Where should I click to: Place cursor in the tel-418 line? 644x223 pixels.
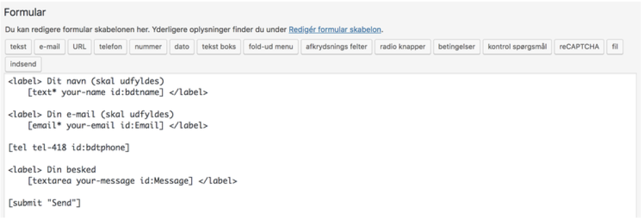[x=69, y=147]
